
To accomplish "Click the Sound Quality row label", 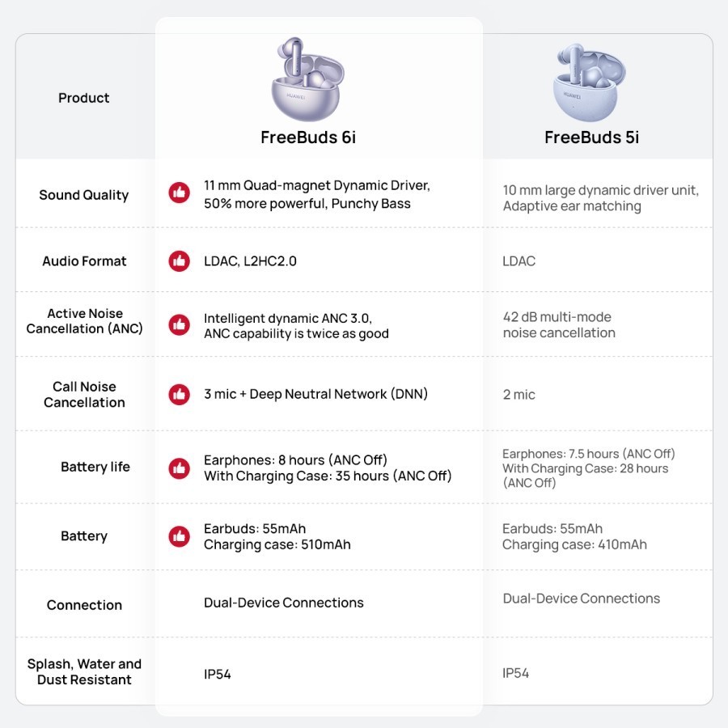I will [x=84, y=195].
